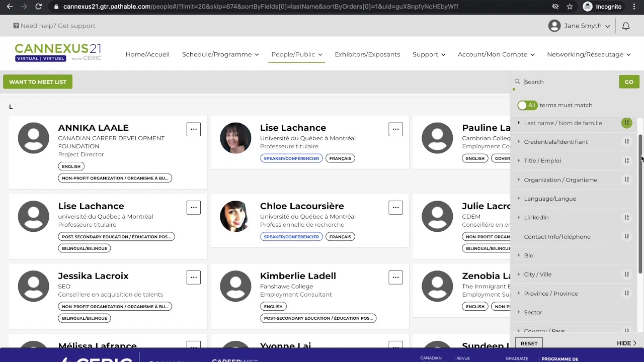Click the filter Search input field
Image resolution: width=644 pixels, height=362 pixels.
coord(570,81)
